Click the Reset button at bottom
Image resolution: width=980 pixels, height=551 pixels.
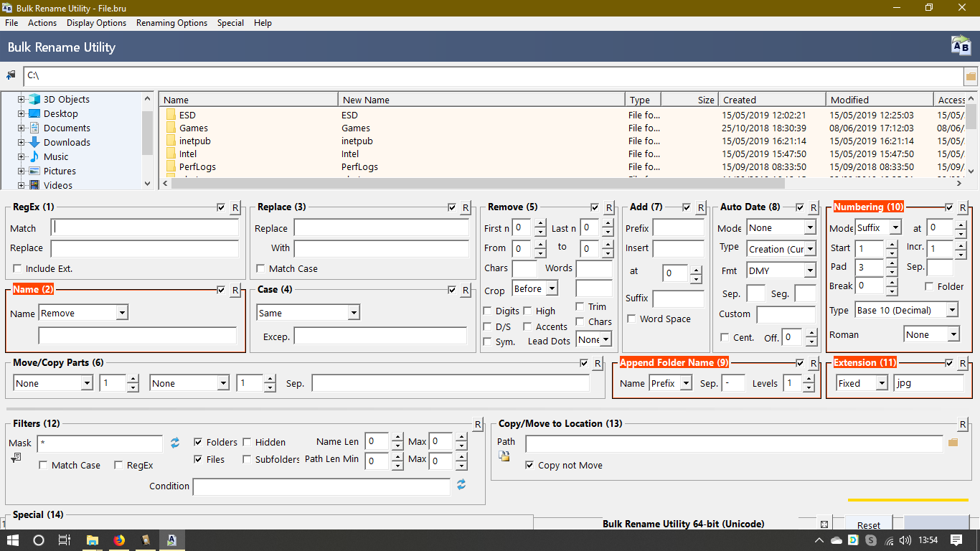pyautogui.click(x=869, y=524)
